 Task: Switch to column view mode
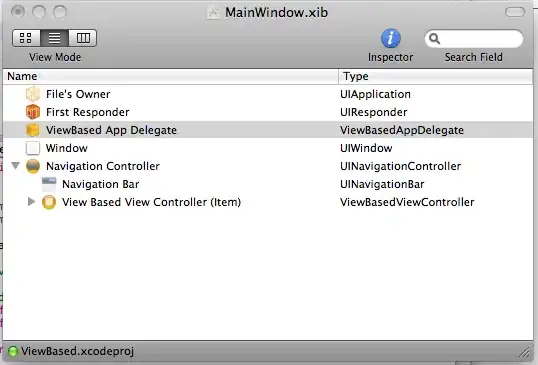[x=83, y=38]
